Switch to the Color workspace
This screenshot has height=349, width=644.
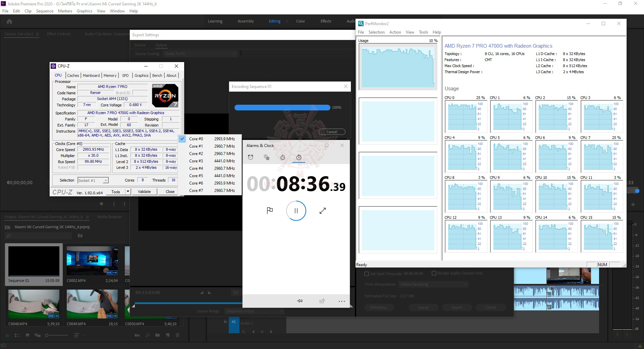pyautogui.click(x=301, y=21)
